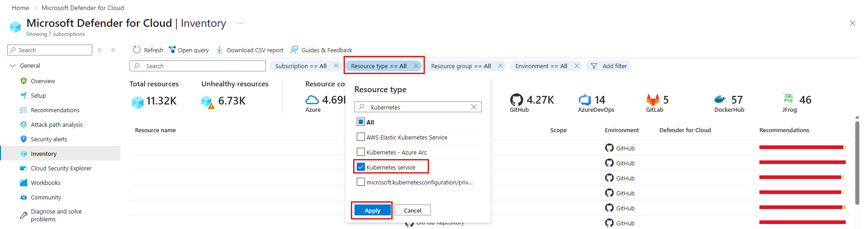
Task: Collapse the sidebar using the double-chevron icon
Action: tap(113, 50)
